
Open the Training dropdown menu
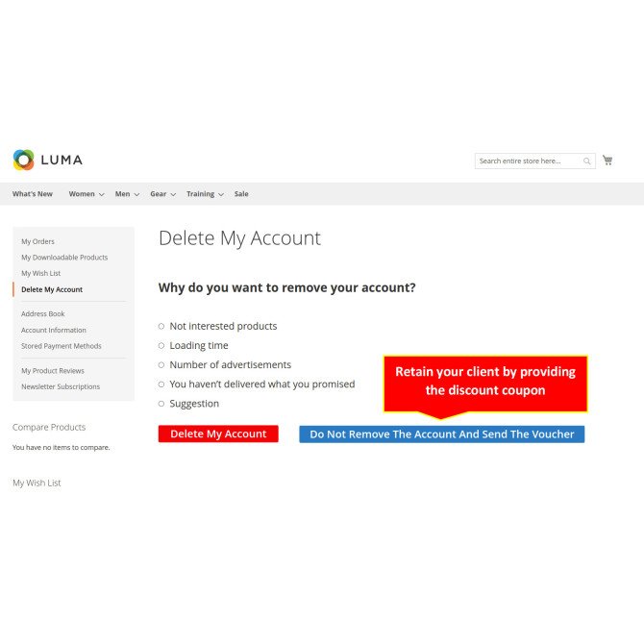(205, 194)
